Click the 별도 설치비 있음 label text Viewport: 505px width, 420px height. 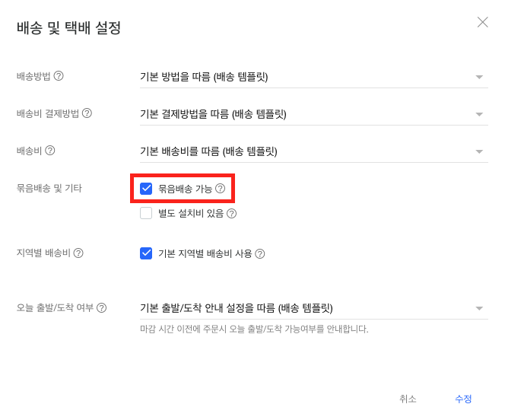tap(191, 214)
